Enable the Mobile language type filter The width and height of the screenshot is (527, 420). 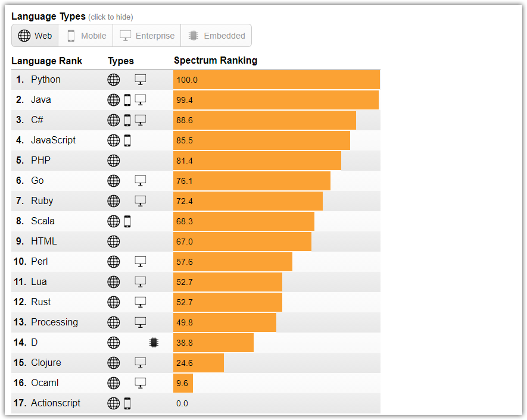(x=86, y=36)
